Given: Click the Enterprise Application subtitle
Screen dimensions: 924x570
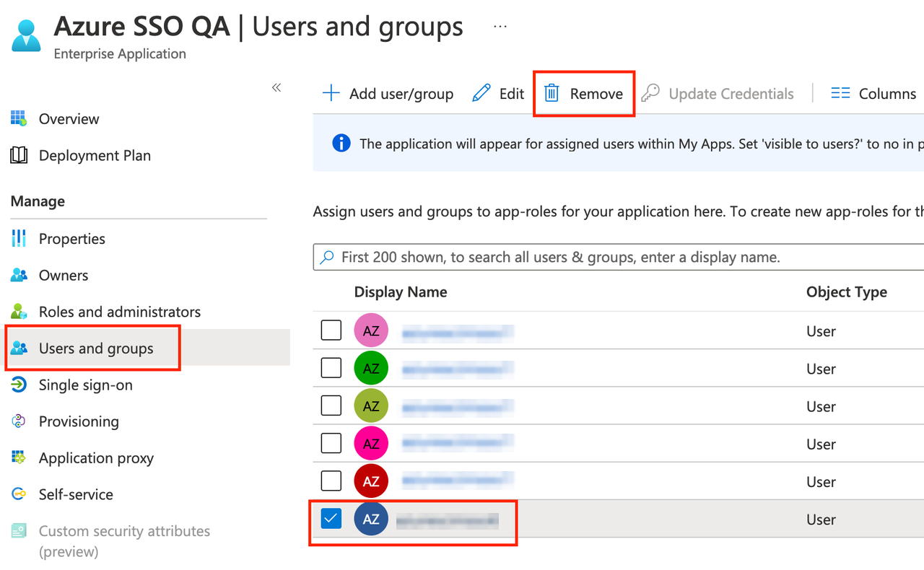Looking at the screenshot, I should pos(120,54).
